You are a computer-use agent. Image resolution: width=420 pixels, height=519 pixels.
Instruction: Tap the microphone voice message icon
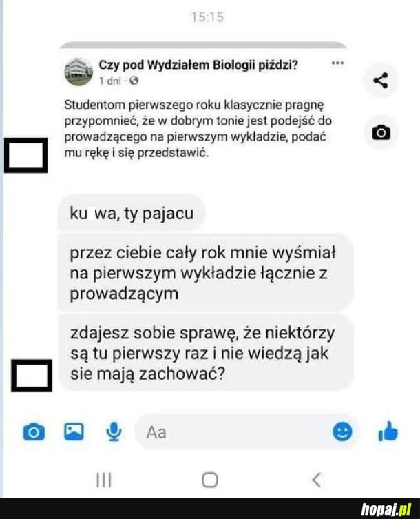(114, 431)
